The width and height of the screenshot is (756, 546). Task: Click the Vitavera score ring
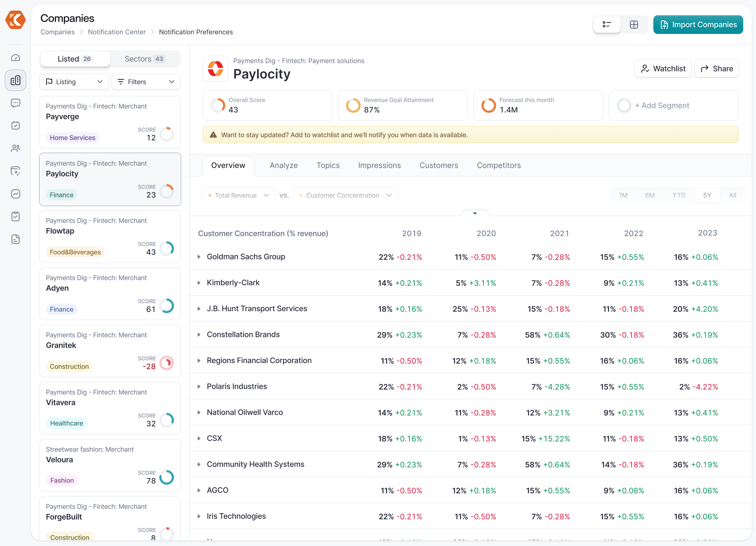pos(167,420)
